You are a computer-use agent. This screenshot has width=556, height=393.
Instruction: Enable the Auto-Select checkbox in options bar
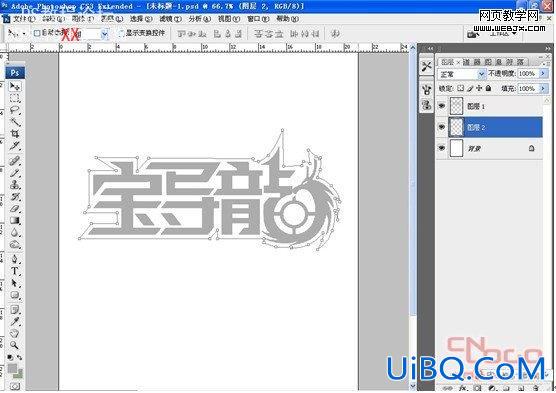(x=37, y=33)
